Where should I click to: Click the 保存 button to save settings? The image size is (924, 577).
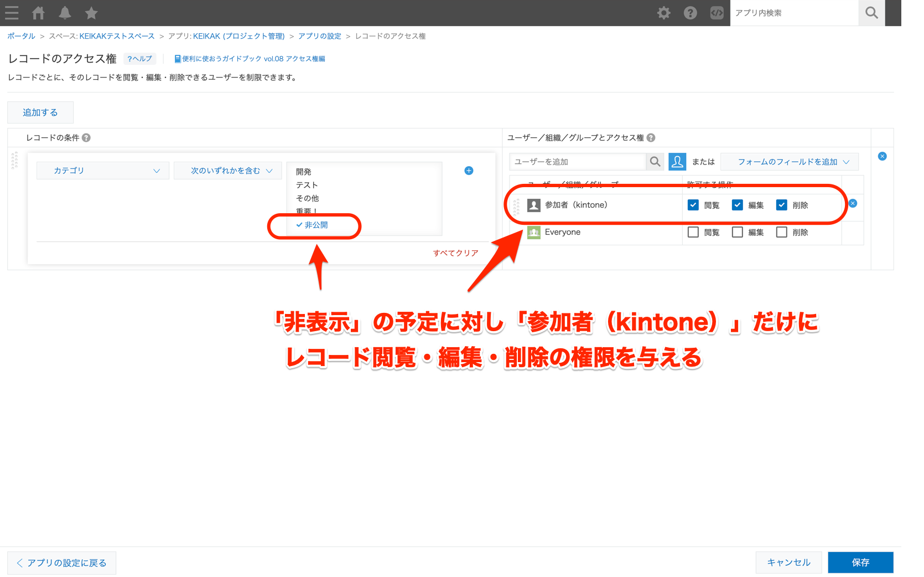click(860, 562)
